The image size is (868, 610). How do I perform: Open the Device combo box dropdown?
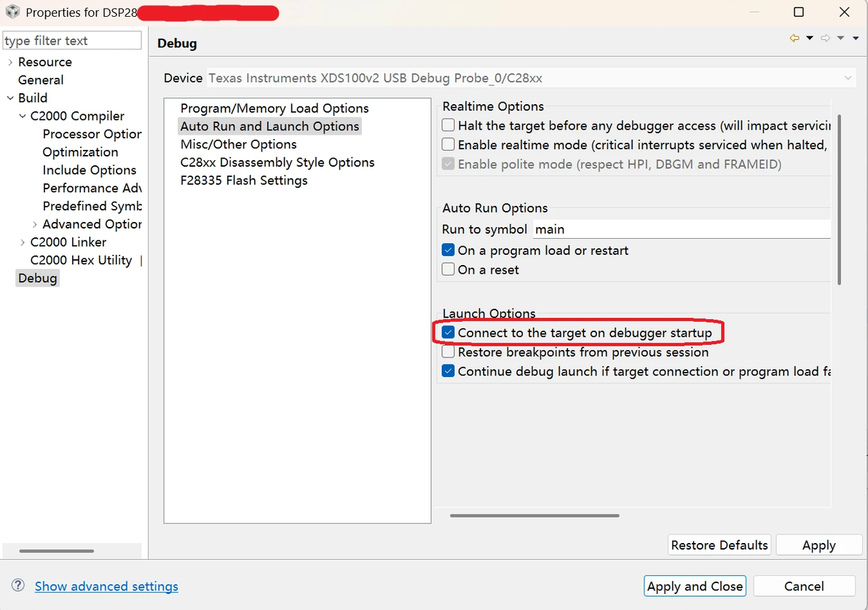click(x=848, y=78)
